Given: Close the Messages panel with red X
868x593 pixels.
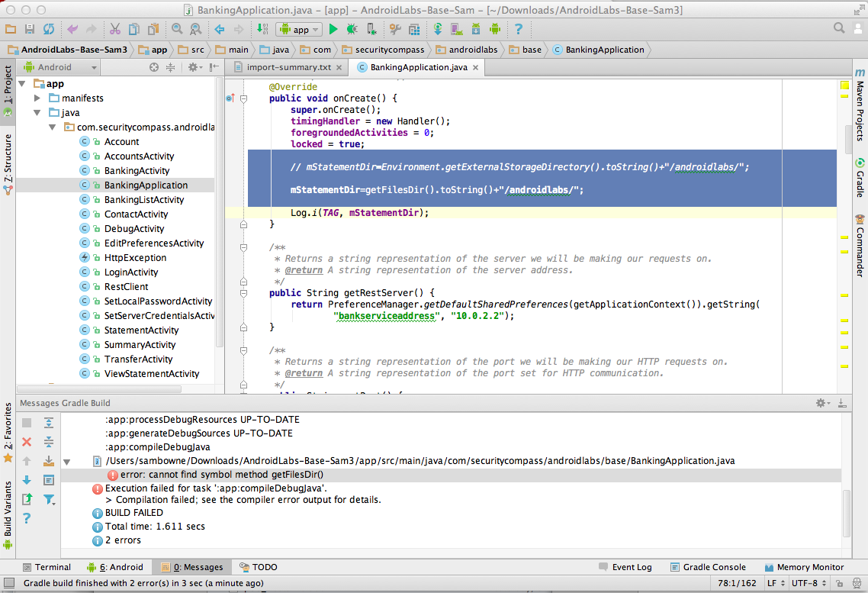Looking at the screenshot, I should 27,442.
